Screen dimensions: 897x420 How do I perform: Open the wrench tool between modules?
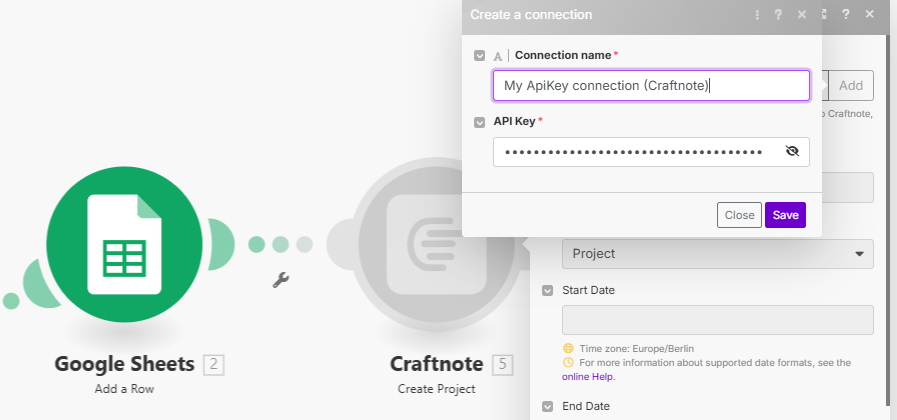point(281,281)
